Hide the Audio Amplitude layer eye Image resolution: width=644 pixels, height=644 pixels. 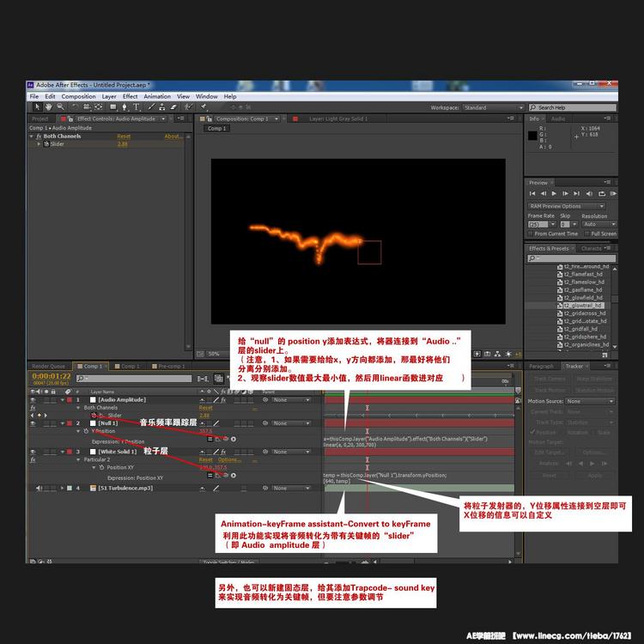(33, 399)
